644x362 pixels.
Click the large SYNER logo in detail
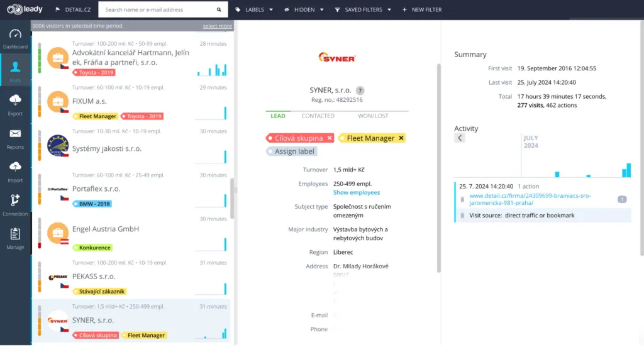point(337,57)
